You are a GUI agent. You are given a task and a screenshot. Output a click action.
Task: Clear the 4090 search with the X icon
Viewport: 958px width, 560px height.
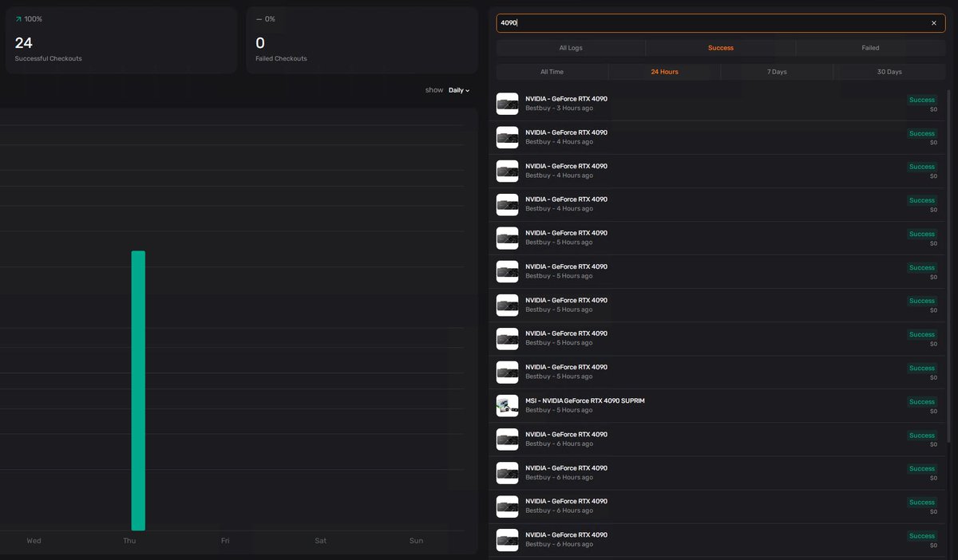click(x=933, y=23)
